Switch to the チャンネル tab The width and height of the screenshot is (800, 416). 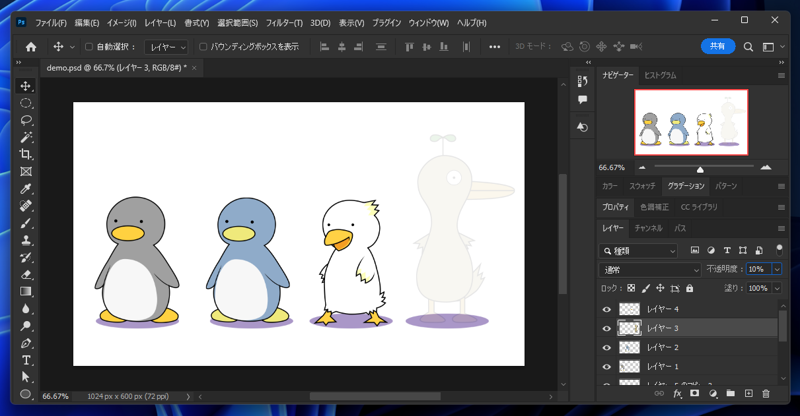[x=648, y=228]
